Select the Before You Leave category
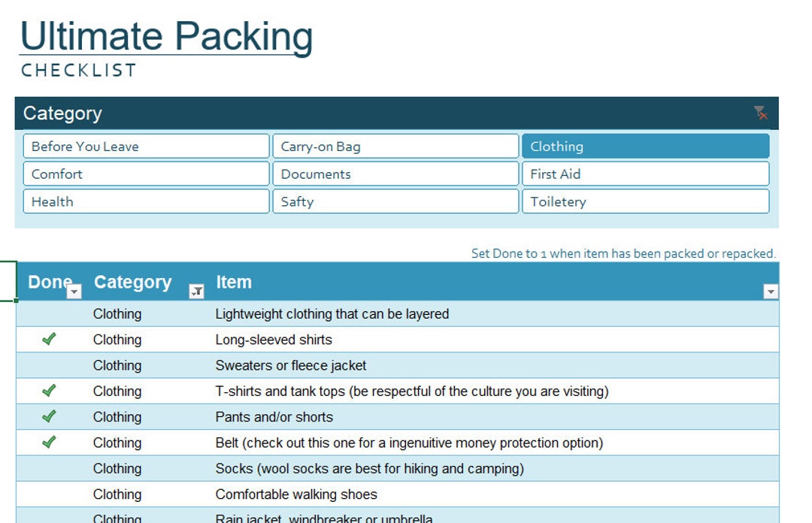812x523 pixels. pos(145,146)
